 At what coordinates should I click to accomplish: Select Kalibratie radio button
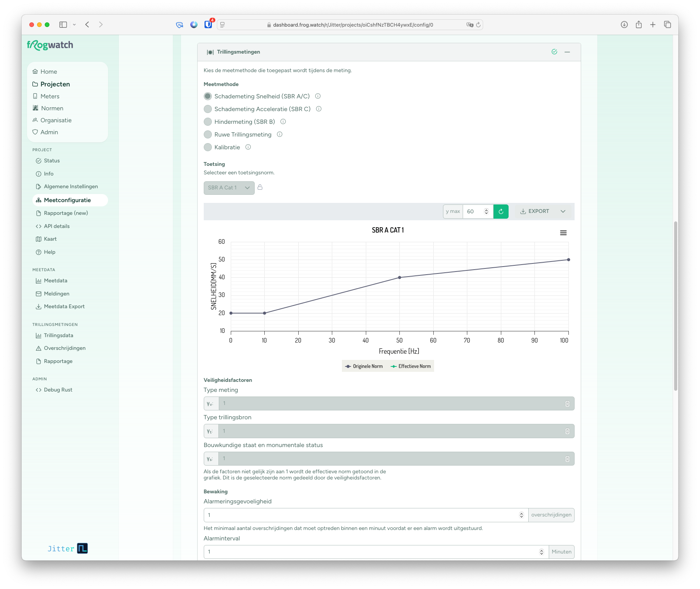tap(208, 147)
